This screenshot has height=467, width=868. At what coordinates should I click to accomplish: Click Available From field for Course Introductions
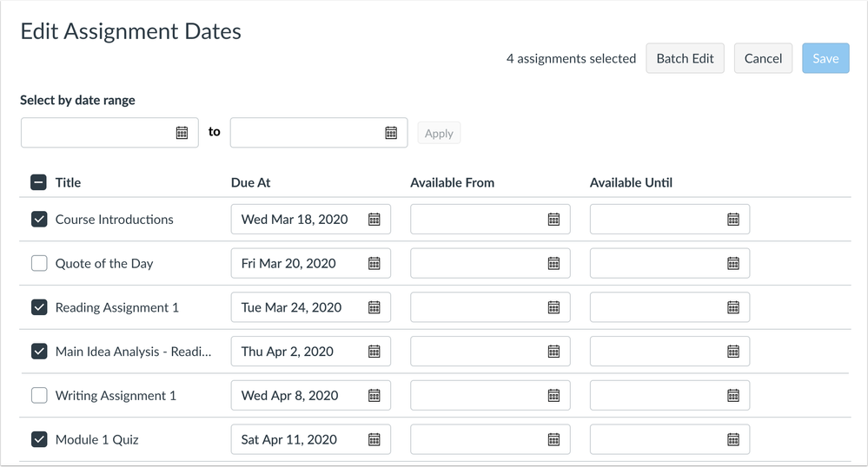point(490,219)
